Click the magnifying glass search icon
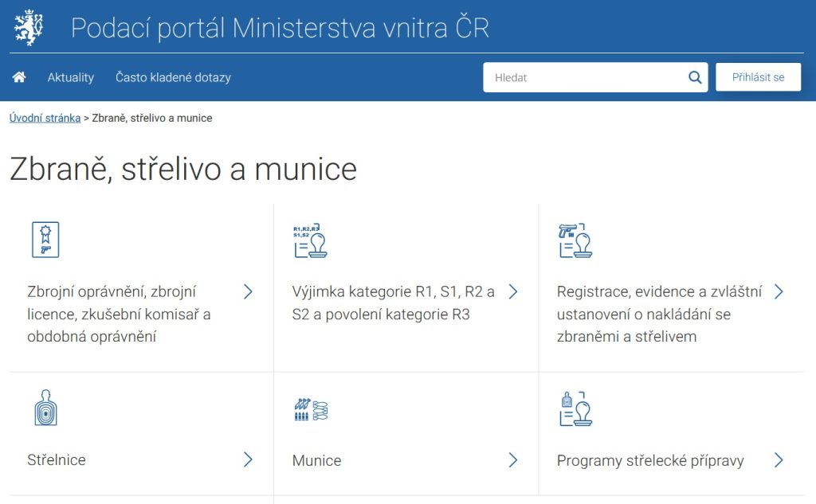The width and height of the screenshot is (816, 504). (x=695, y=77)
